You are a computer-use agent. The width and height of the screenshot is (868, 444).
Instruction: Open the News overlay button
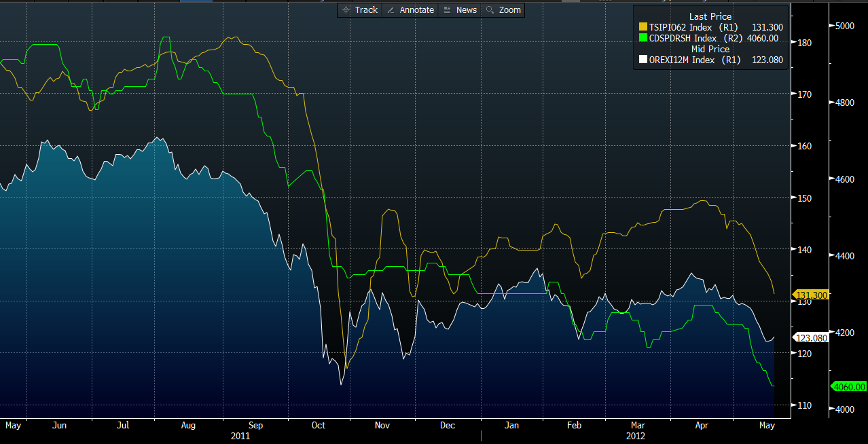click(460, 10)
